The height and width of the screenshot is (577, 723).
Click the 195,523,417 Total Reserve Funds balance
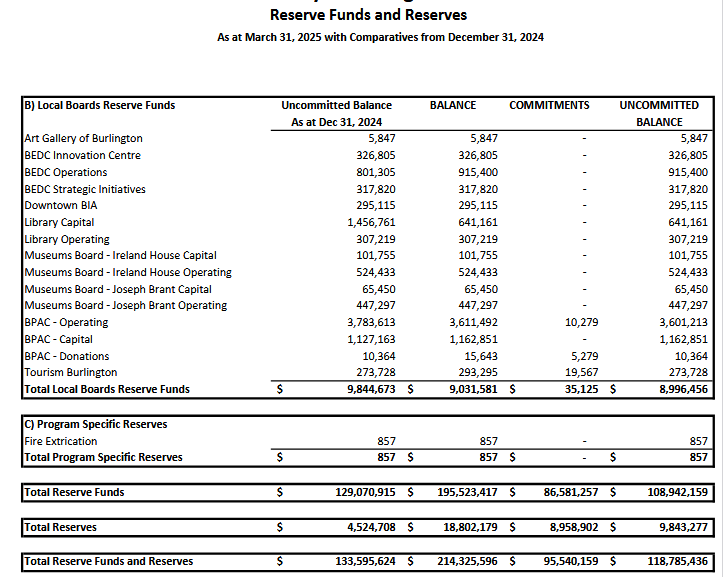[x=468, y=492]
